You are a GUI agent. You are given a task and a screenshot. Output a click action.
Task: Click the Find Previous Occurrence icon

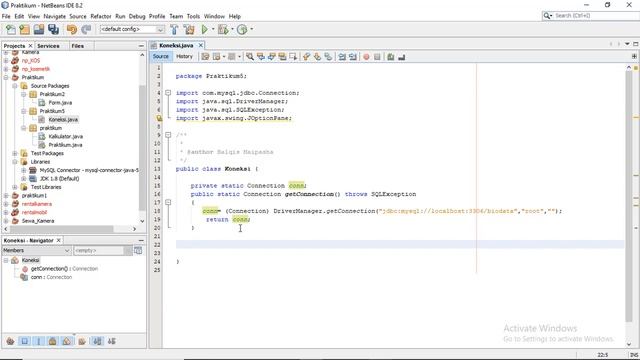point(261,57)
